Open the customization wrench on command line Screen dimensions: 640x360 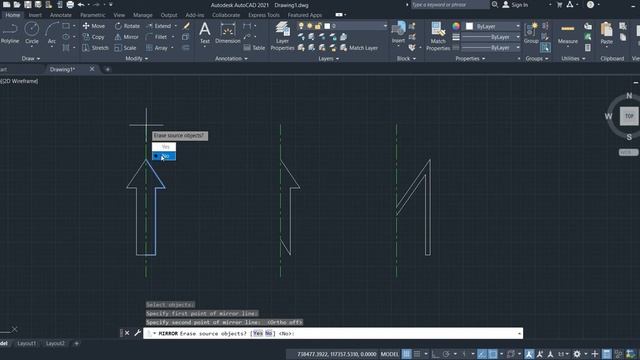(x=138, y=333)
